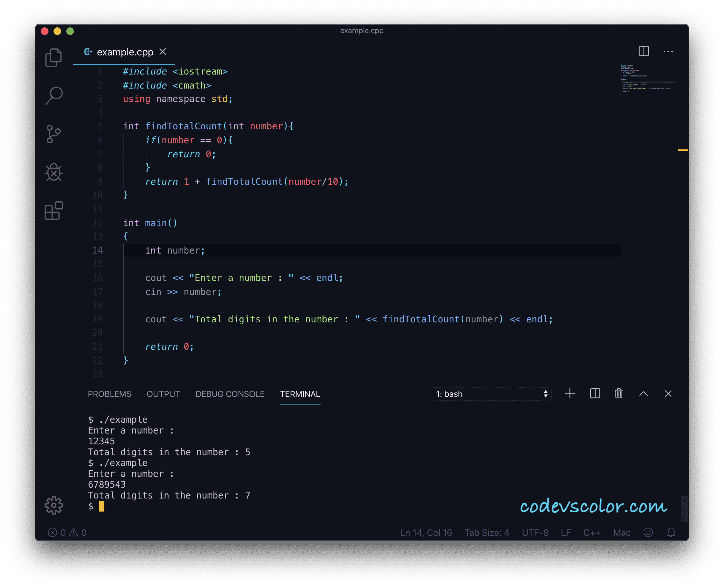Open the Source Control branch icon
The height and width of the screenshot is (588, 724).
point(54,134)
